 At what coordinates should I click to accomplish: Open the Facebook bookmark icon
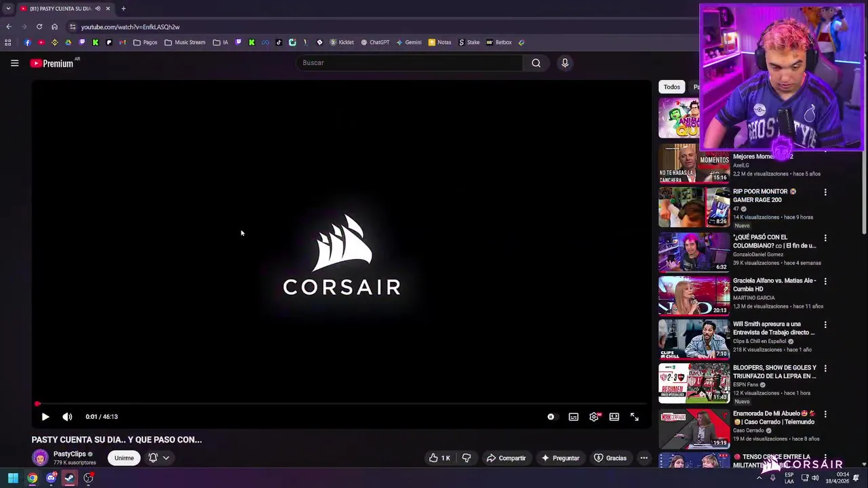point(27,42)
